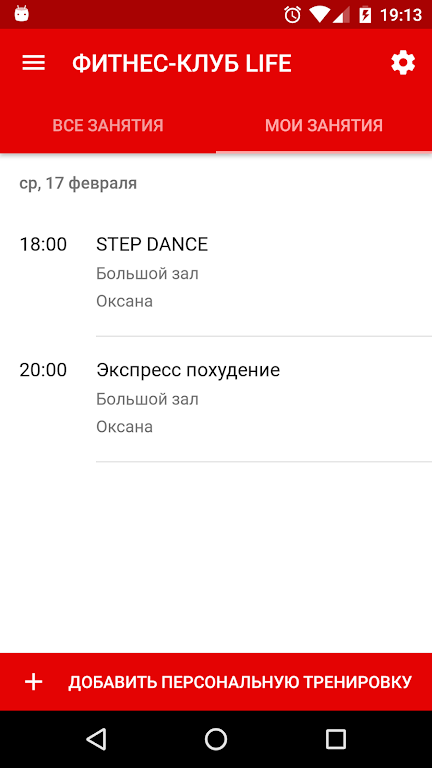Select the МОИ ЗАНЯТИЯ tab

pyautogui.click(x=324, y=126)
